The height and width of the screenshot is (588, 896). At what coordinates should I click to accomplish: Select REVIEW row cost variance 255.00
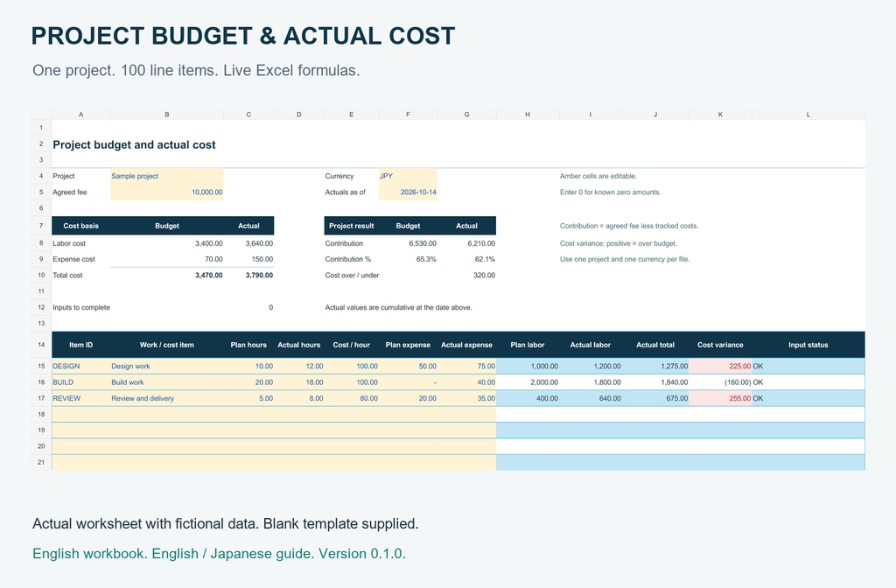click(x=721, y=398)
